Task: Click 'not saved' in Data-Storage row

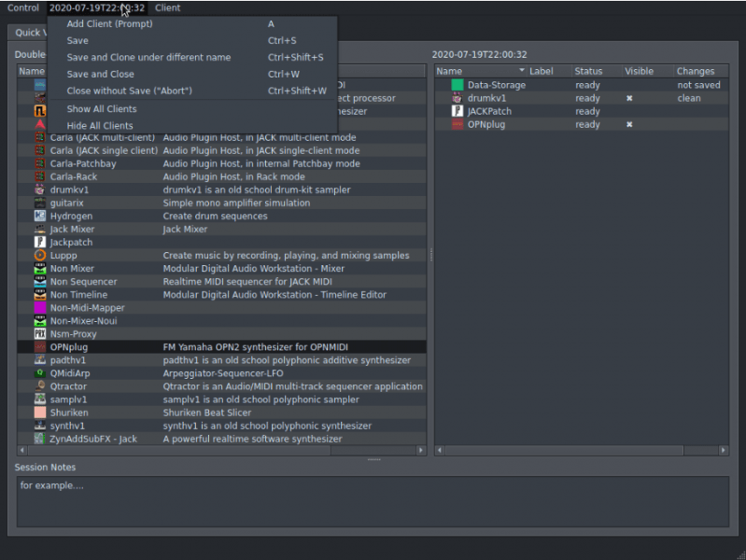Action: [698, 85]
